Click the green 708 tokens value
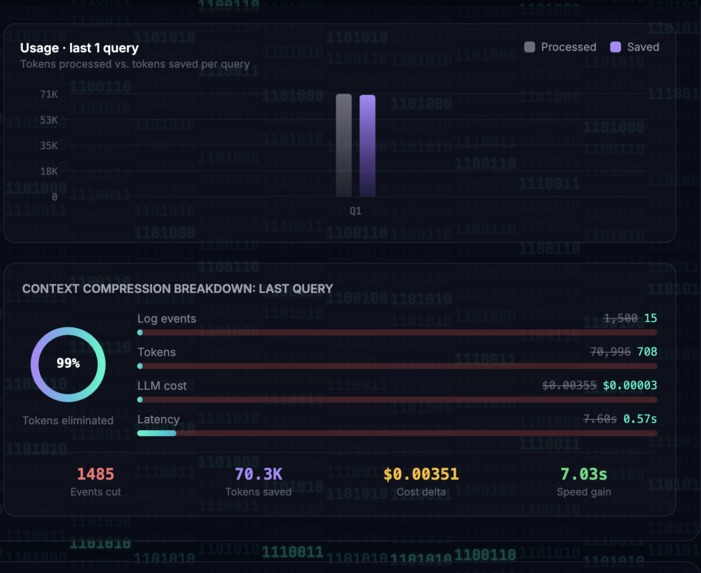Image resolution: width=701 pixels, height=573 pixels. click(x=647, y=352)
